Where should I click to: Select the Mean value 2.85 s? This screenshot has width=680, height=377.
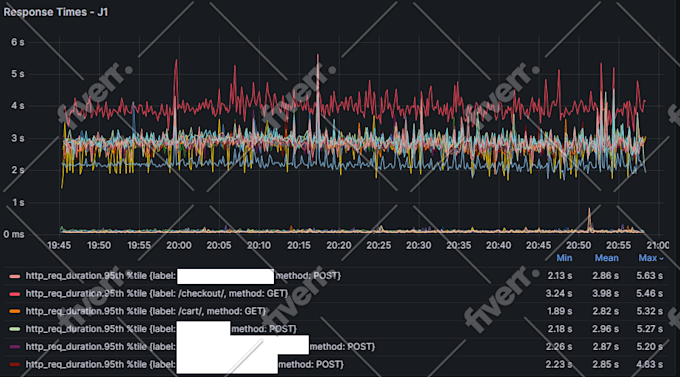(605, 364)
